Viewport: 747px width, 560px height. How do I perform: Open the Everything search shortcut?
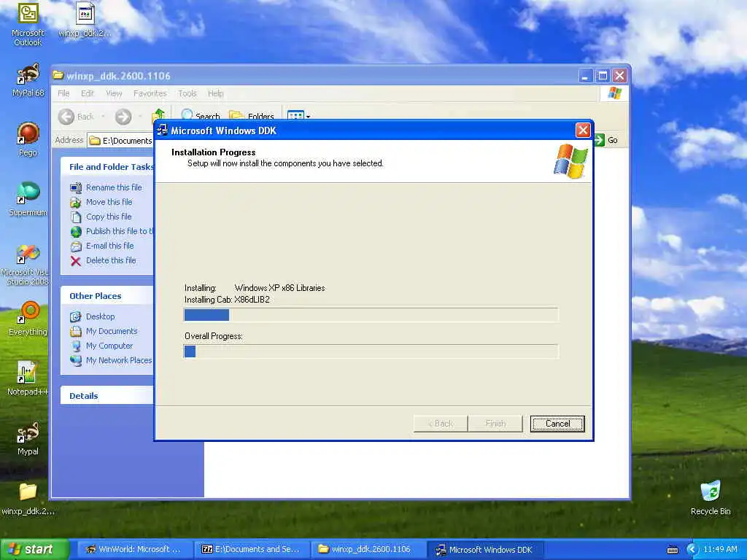tap(28, 318)
